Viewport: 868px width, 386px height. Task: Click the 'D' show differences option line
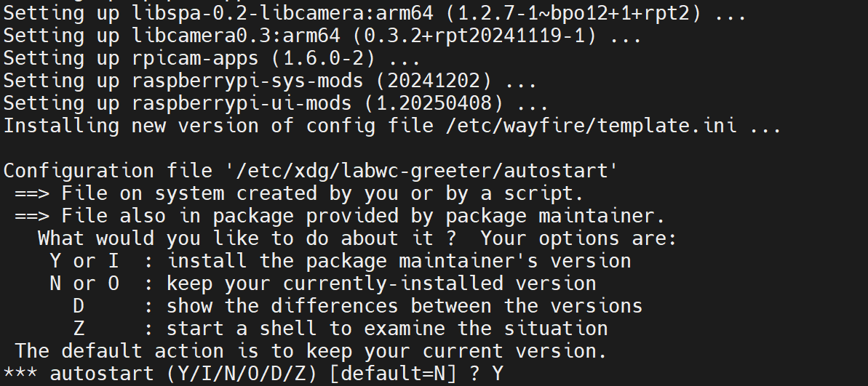coord(358,306)
